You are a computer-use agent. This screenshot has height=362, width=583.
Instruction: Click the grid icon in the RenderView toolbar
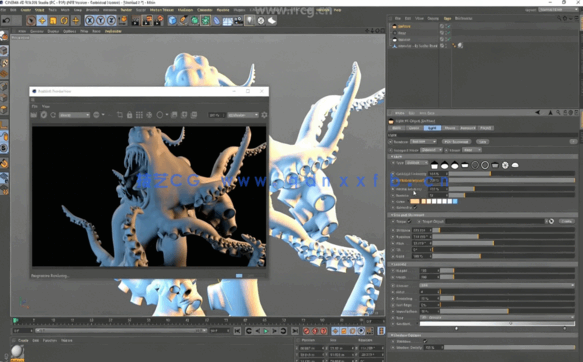click(x=139, y=115)
